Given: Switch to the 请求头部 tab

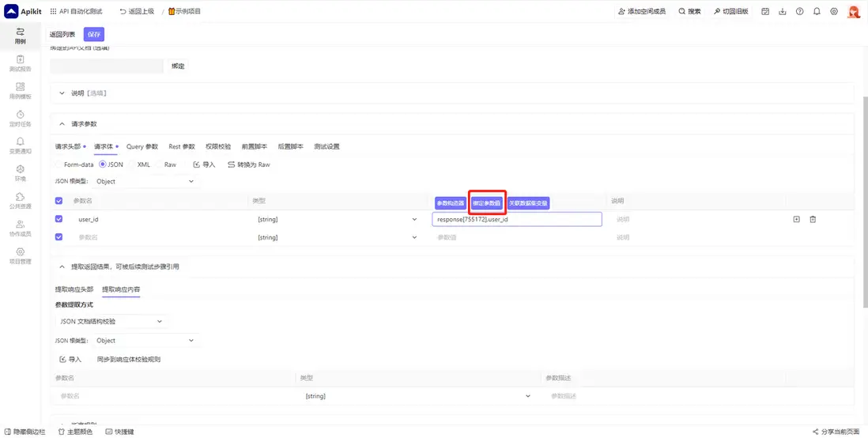Looking at the screenshot, I should [x=70, y=147].
